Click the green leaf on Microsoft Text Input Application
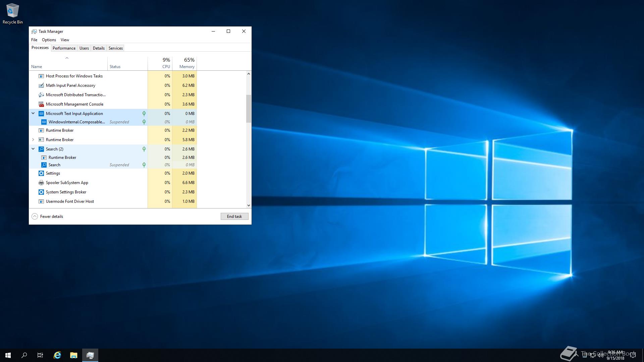This screenshot has width=644, height=362. click(144, 114)
